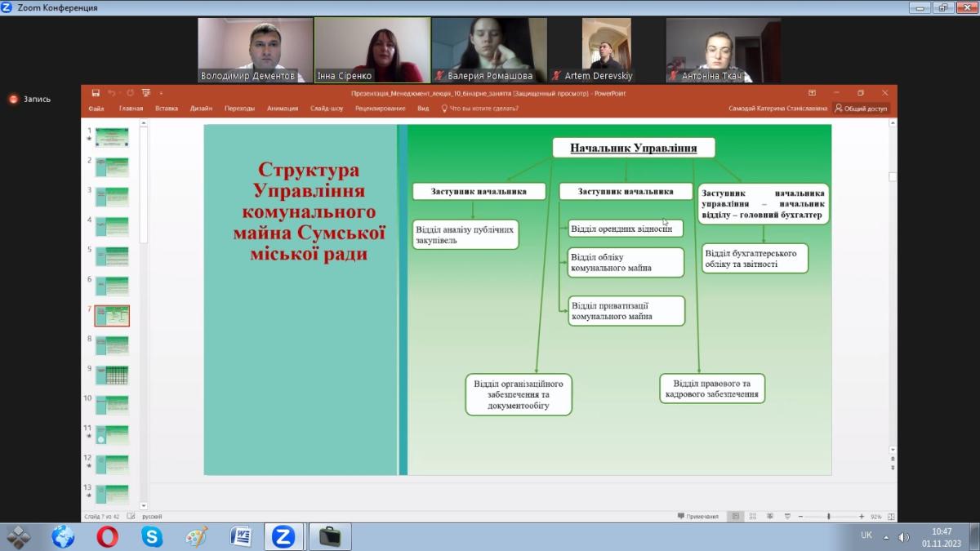This screenshot has height=551, width=980.
Task: Select slide 9 thumbnail with table
Action: point(112,375)
